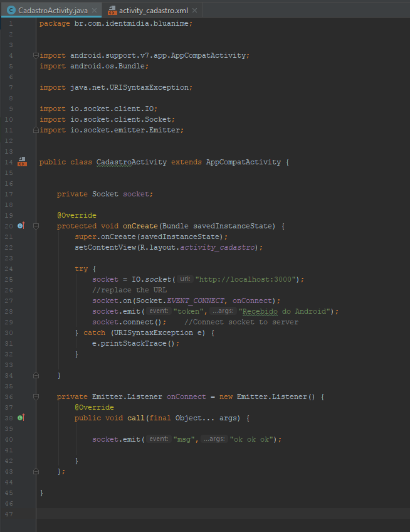This screenshot has height=532, width=410.
Task: Collapse the imports block at line 4
Action: [x=36, y=55]
